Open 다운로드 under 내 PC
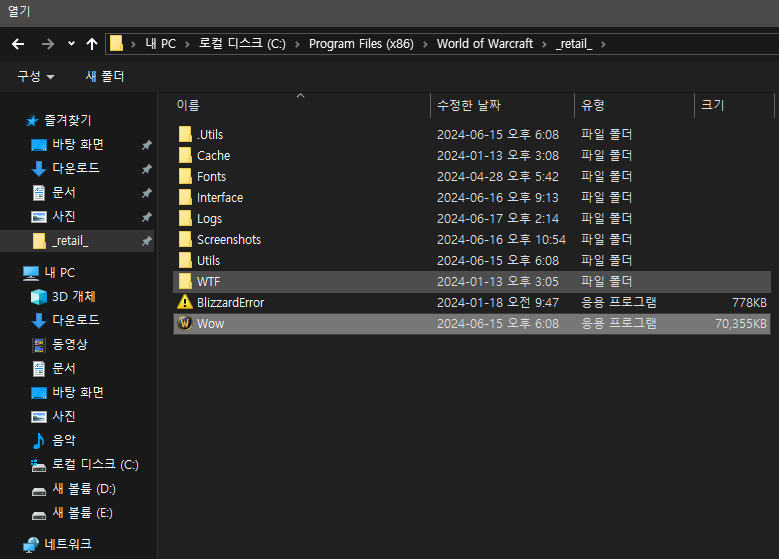This screenshot has height=559, width=779. click(x=66, y=320)
